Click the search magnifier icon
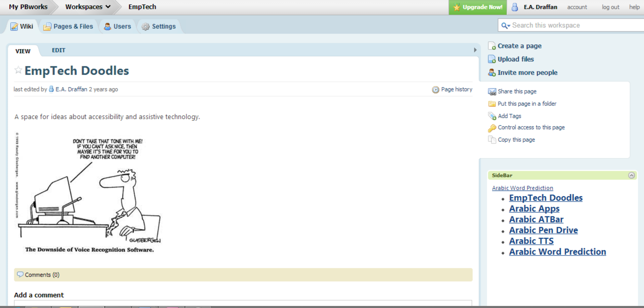 (x=505, y=25)
